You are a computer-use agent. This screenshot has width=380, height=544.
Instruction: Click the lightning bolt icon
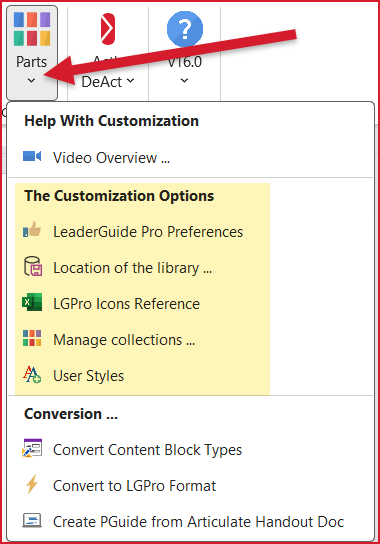pyautogui.click(x=32, y=484)
